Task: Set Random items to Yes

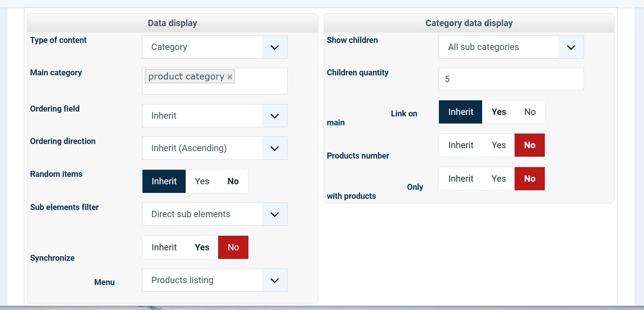Action: pos(202,181)
